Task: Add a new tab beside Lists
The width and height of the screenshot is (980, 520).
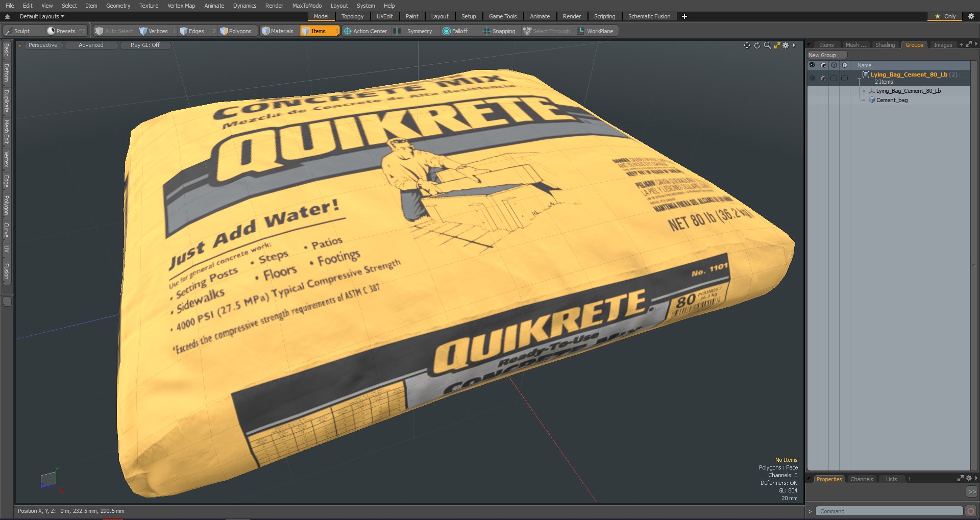Action: click(910, 479)
